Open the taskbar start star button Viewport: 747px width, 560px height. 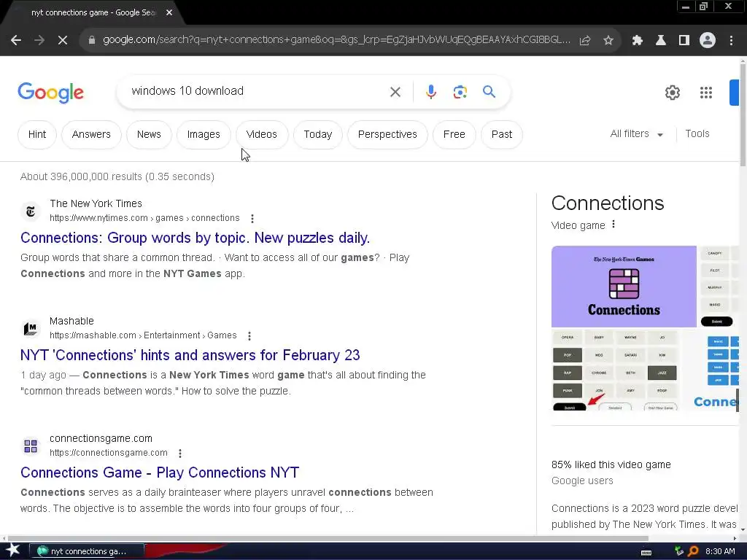(x=12, y=551)
